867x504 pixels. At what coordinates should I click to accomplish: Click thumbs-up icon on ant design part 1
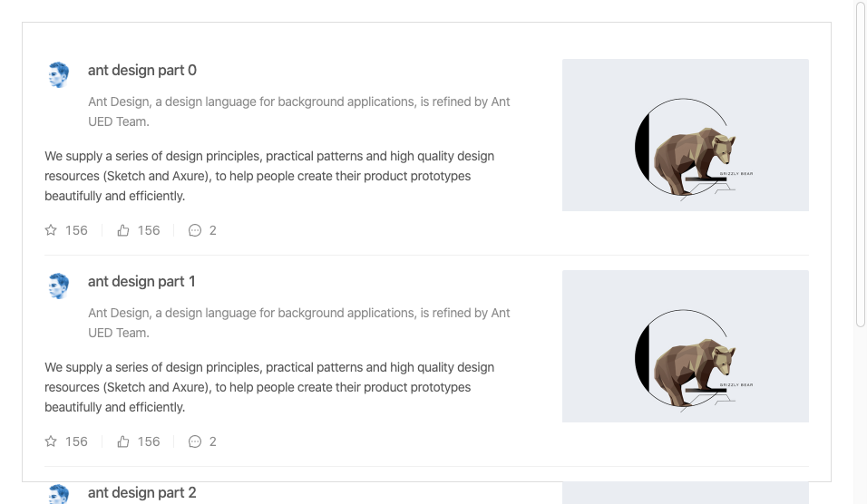point(123,441)
